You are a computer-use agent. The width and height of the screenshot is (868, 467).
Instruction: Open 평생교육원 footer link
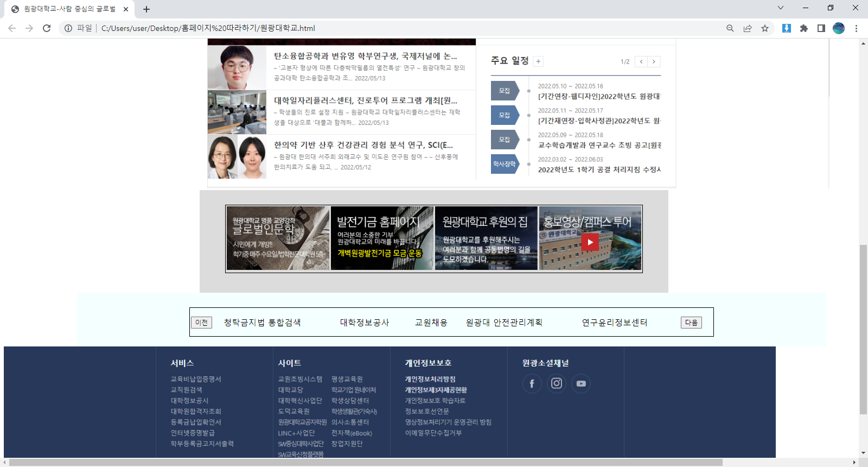(347, 379)
